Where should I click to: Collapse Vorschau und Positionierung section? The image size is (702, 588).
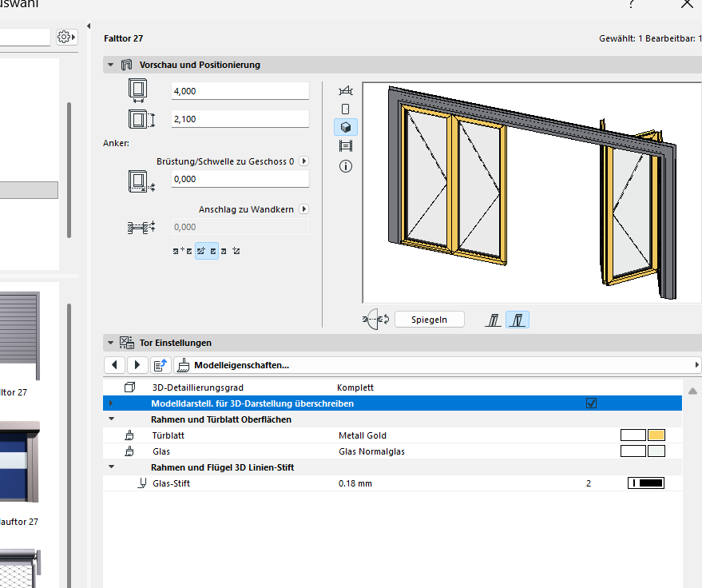[110, 65]
